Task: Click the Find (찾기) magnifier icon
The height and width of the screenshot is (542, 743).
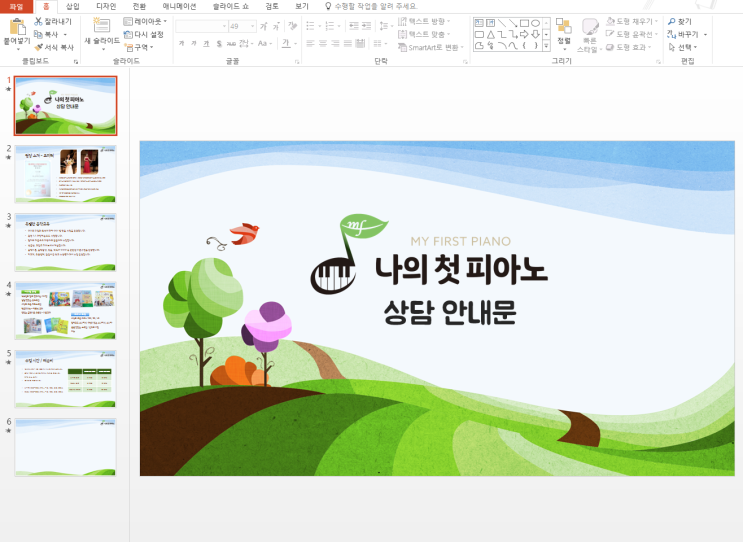Action: pyautogui.click(x=672, y=21)
